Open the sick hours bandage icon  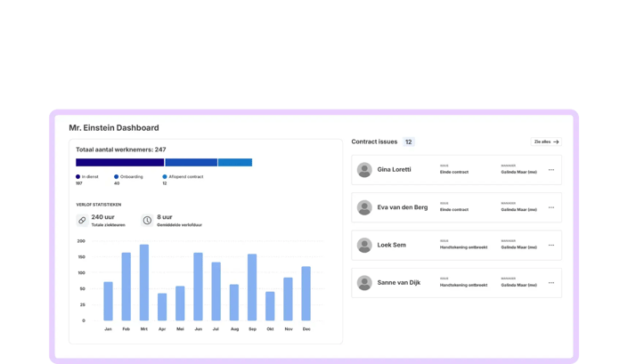(82, 221)
